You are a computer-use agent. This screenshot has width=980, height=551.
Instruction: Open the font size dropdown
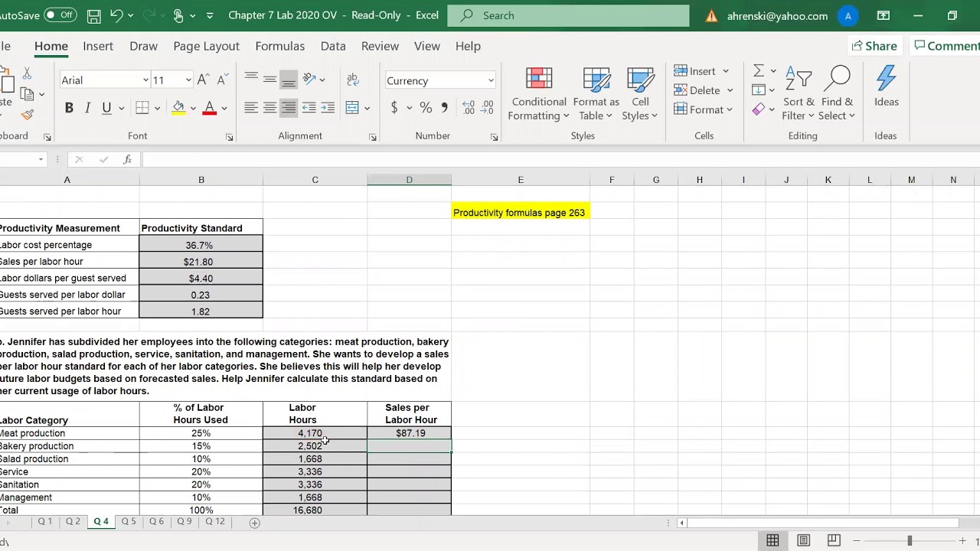tap(188, 80)
